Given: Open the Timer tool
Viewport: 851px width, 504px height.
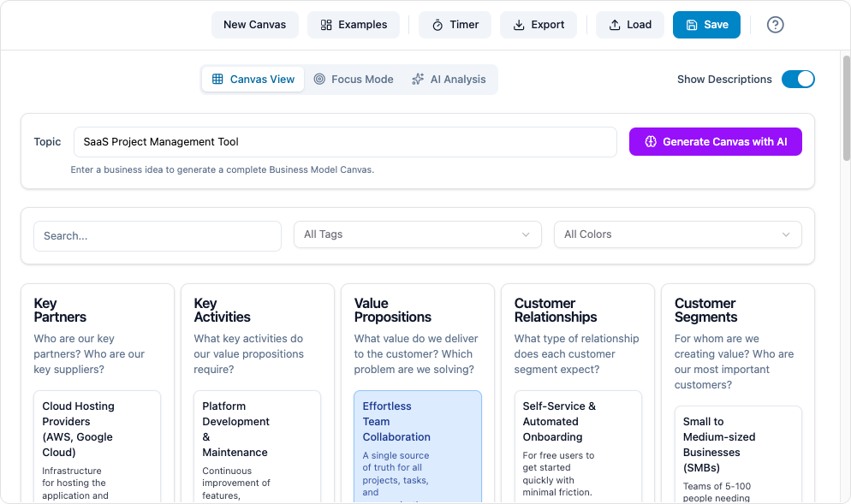Looking at the screenshot, I should coord(455,25).
